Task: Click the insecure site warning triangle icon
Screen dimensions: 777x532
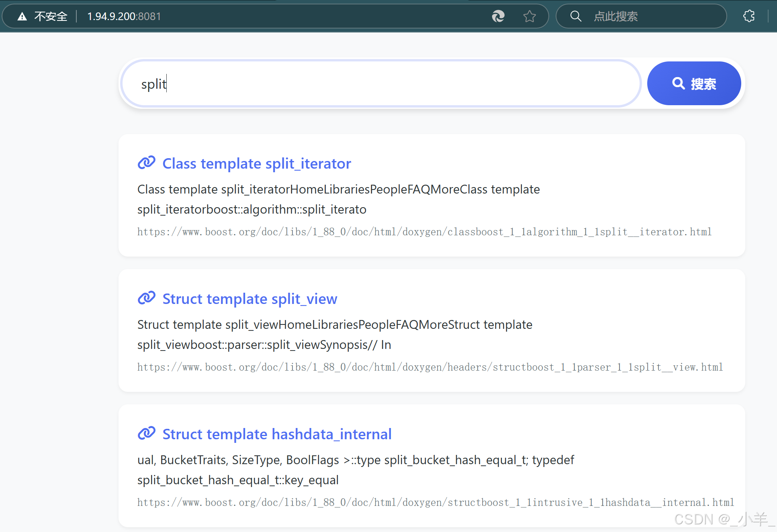Action: [x=22, y=16]
